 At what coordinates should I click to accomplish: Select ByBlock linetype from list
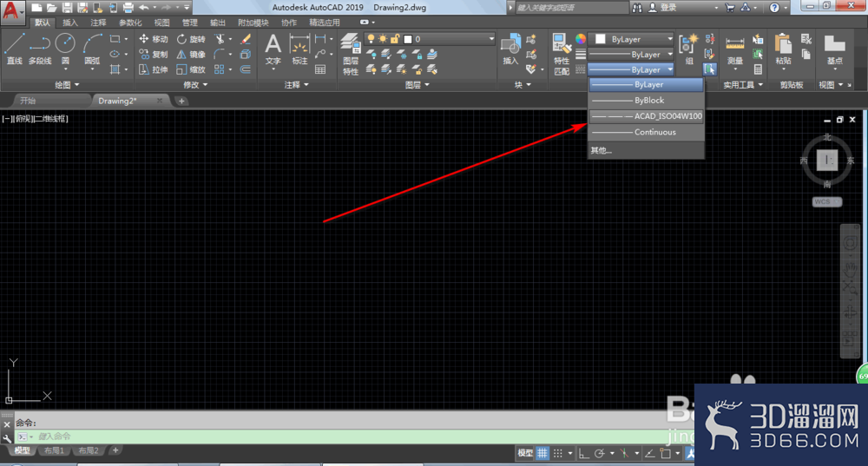[646, 100]
